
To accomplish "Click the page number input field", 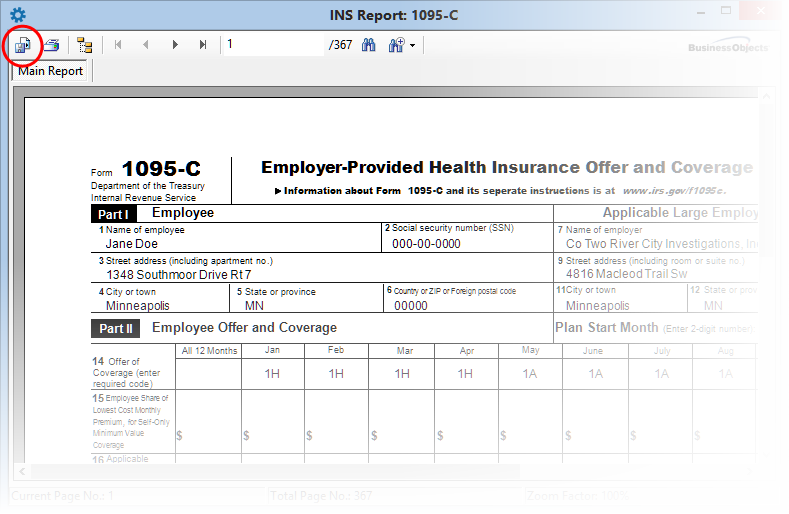I will click(274, 44).
